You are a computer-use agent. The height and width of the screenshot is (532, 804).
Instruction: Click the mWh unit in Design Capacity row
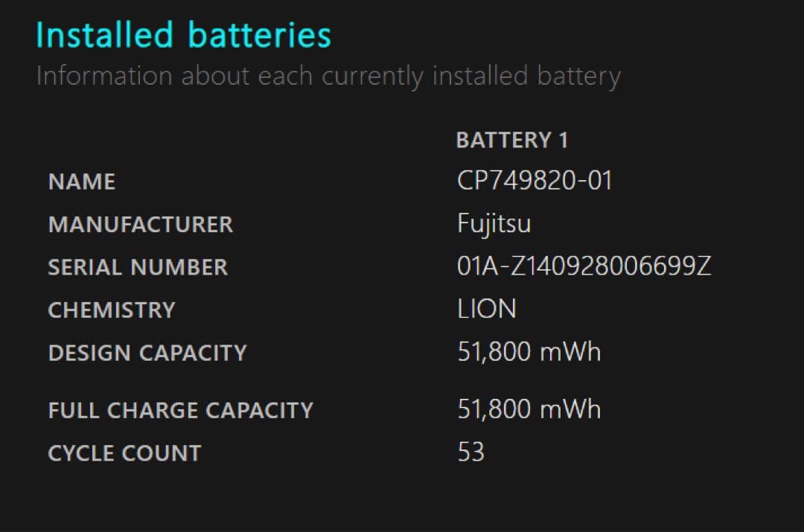click(569, 352)
